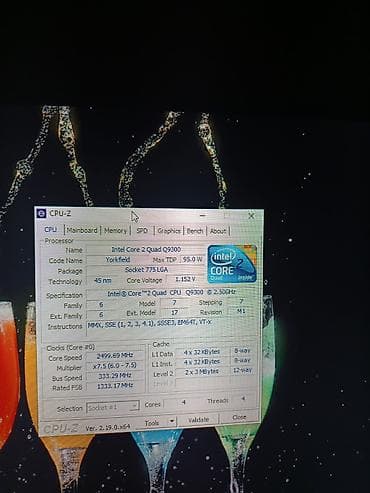Click the Bus Speed value 333.29 MHz

pyautogui.click(x=115, y=376)
